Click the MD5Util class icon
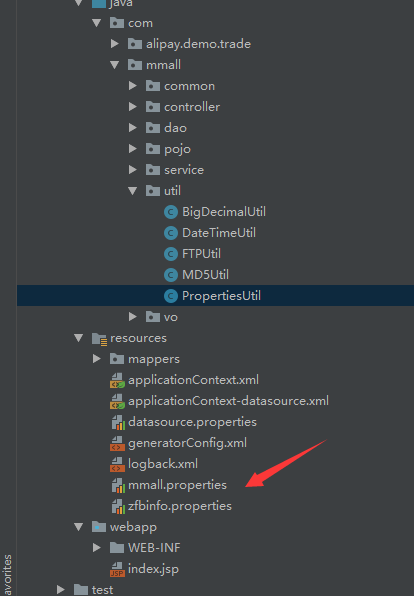Image resolution: width=414 pixels, height=596 pixels. pyautogui.click(x=171, y=275)
